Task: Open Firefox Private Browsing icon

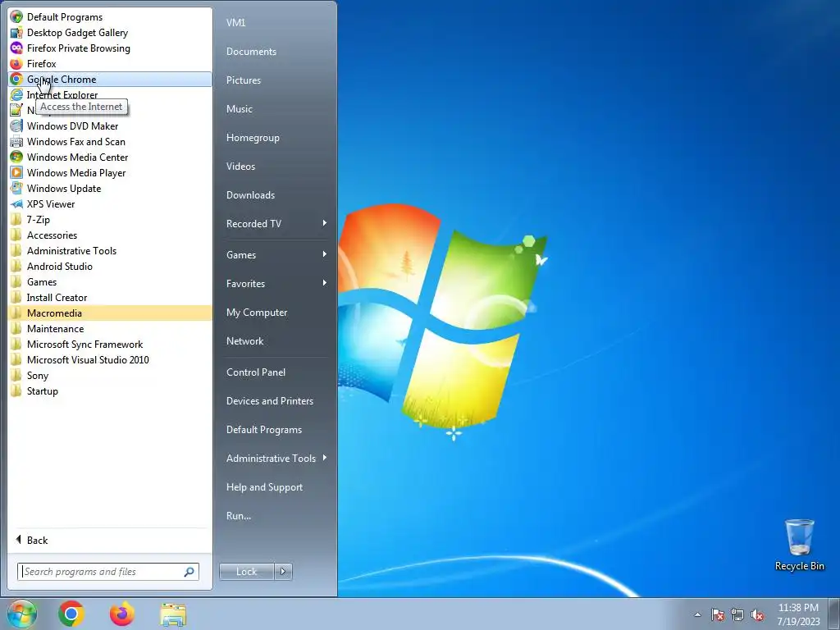Action: coord(16,48)
